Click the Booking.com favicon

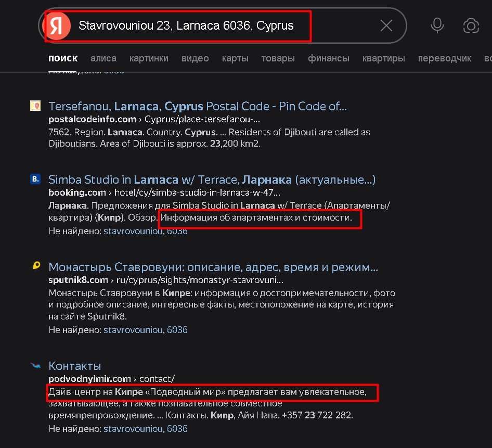click(35, 180)
